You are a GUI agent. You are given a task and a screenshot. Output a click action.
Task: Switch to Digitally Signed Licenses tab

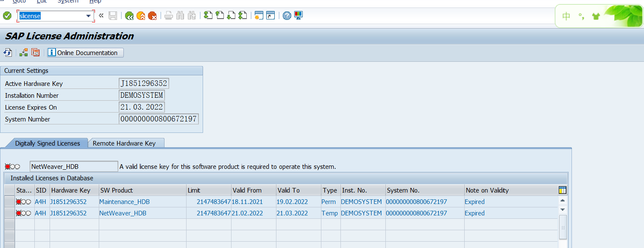(x=47, y=143)
